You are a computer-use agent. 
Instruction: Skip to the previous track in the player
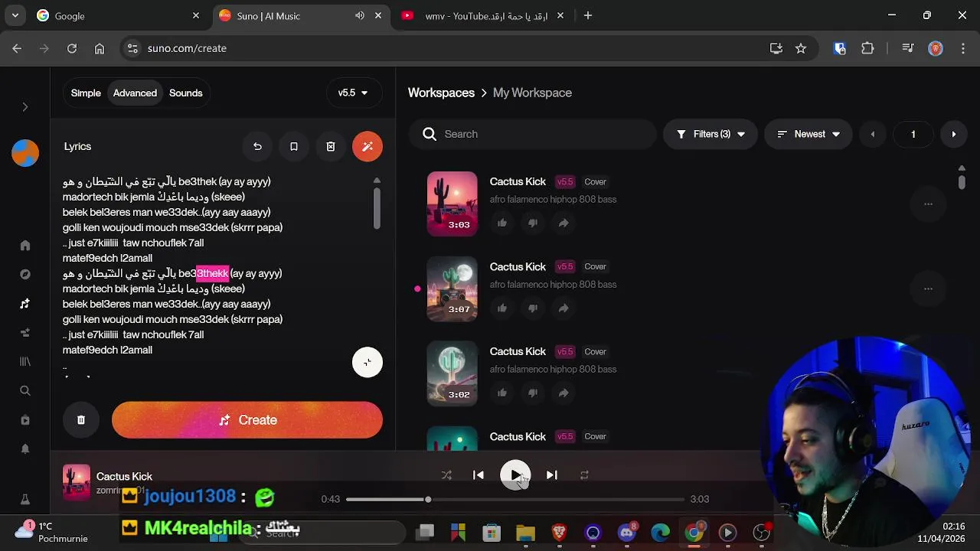coord(479,475)
